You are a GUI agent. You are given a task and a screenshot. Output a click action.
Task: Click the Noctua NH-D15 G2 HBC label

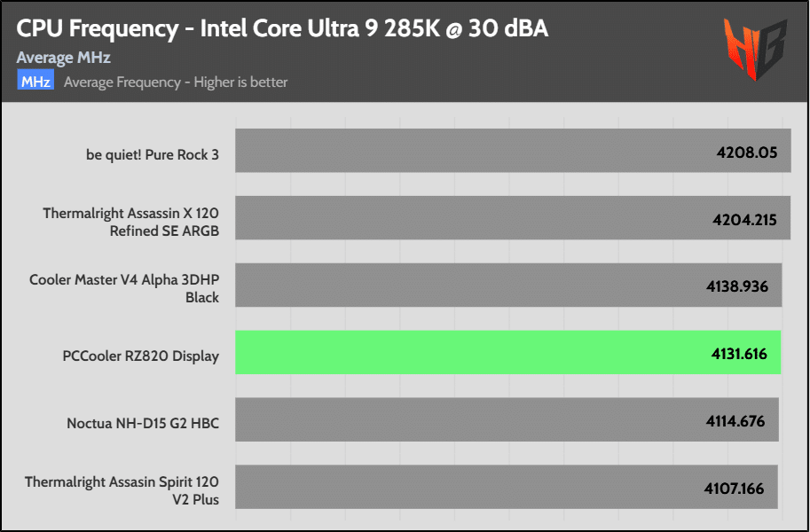[143, 423]
